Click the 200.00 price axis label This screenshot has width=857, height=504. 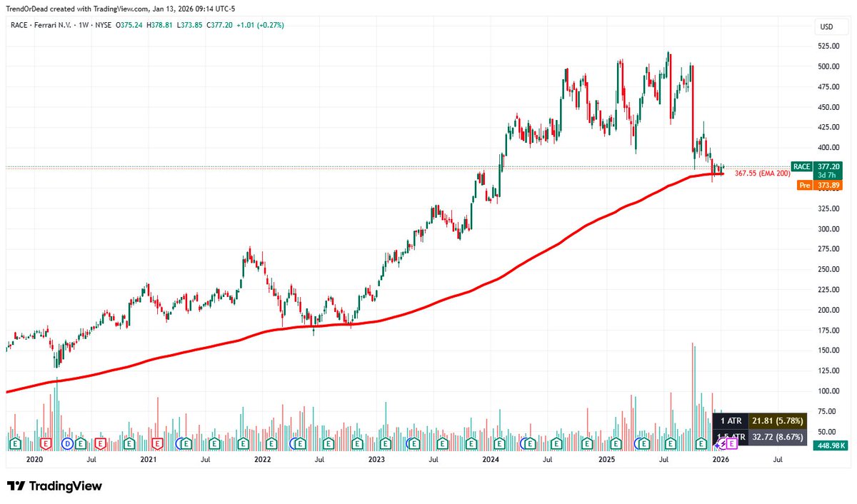pyautogui.click(x=828, y=311)
